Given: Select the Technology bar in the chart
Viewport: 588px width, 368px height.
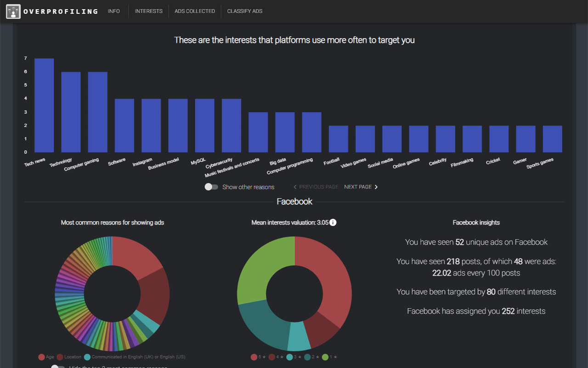Looking at the screenshot, I should pyautogui.click(x=71, y=112).
